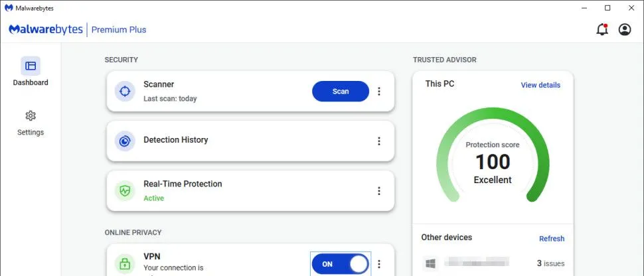The height and width of the screenshot is (276, 644).
Task: Click the Detection History icon
Action: tap(125, 141)
